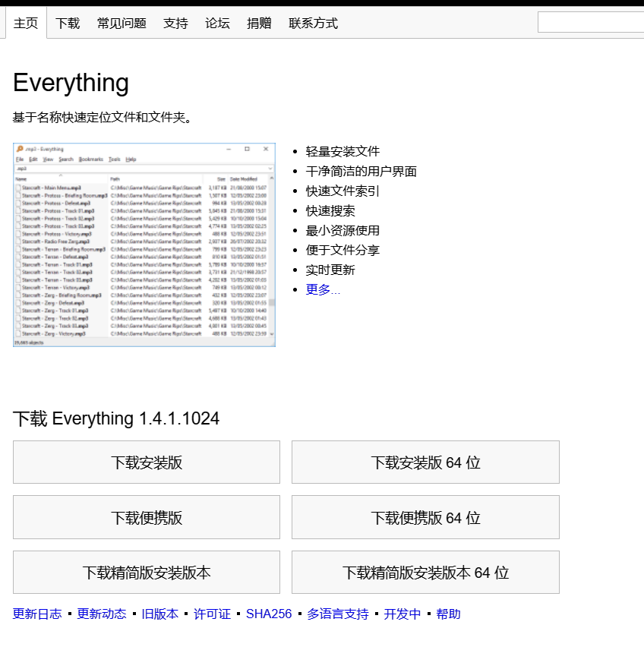This screenshot has height=647, width=644.
Task: Click the 下载便携版 button
Action: (147, 517)
